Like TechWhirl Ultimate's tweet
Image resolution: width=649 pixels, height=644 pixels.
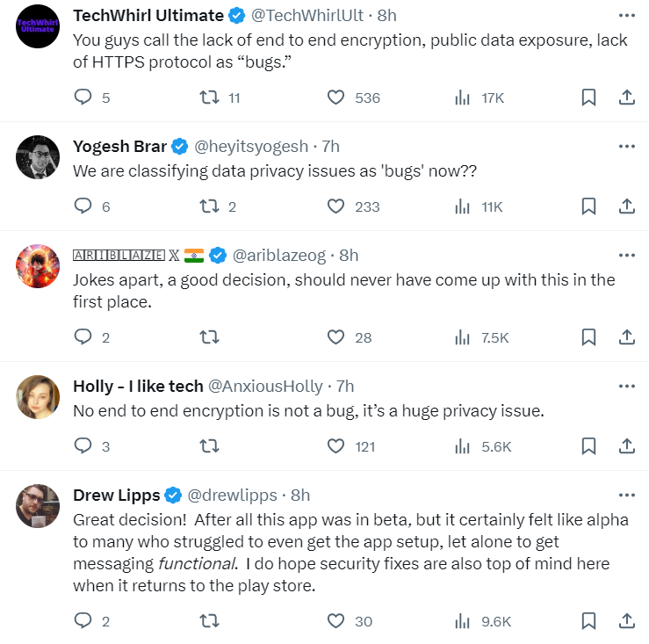[335, 98]
